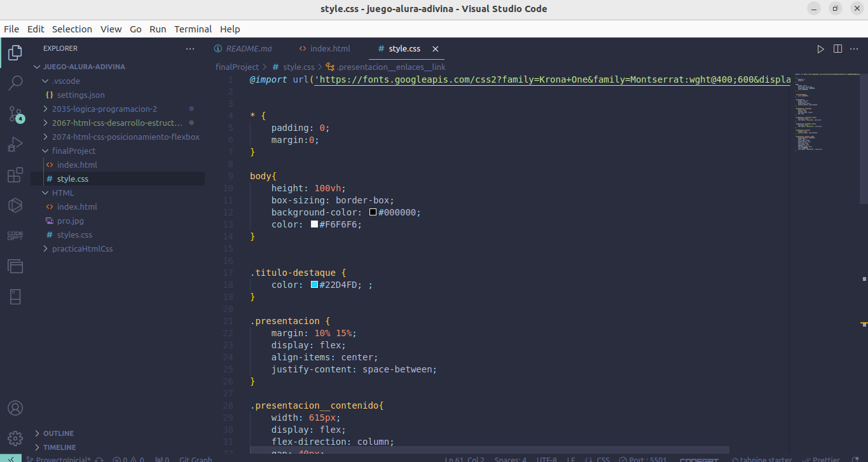868x462 pixels.
Task: Open Explorer Views and More Actions ellipsis
Action: pos(190,48)
